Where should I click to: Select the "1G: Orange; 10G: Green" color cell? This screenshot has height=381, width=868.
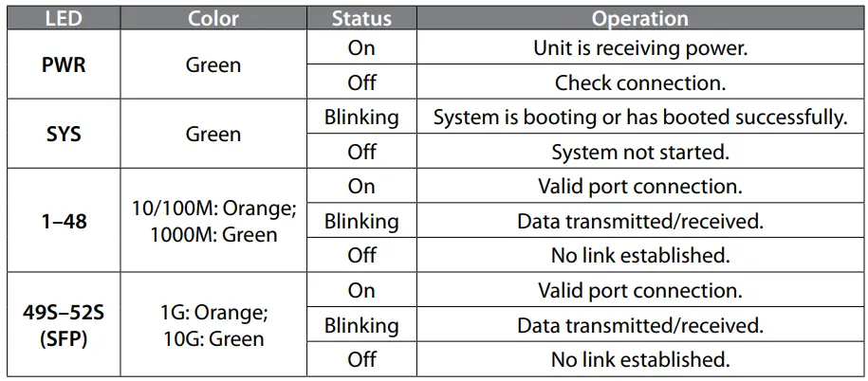[213, 325]
